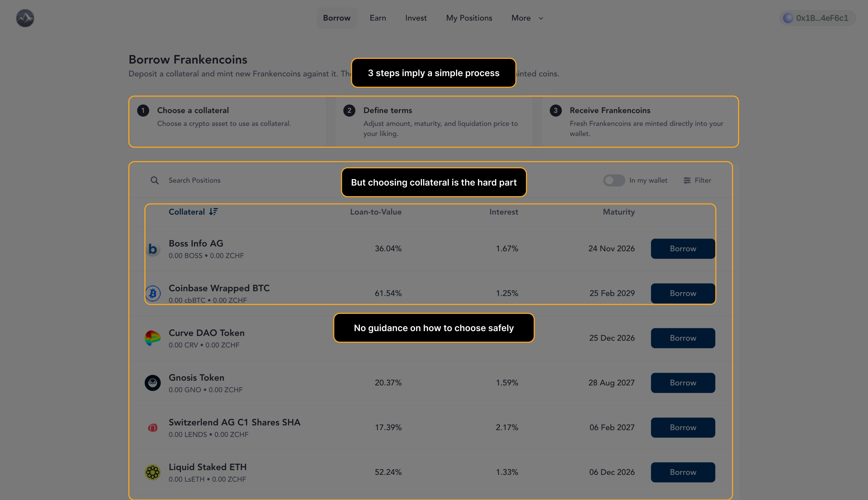This screenshot has height=500, width=868.
Task: Click the Boss Info AG token icon
Action: [153, 249]
